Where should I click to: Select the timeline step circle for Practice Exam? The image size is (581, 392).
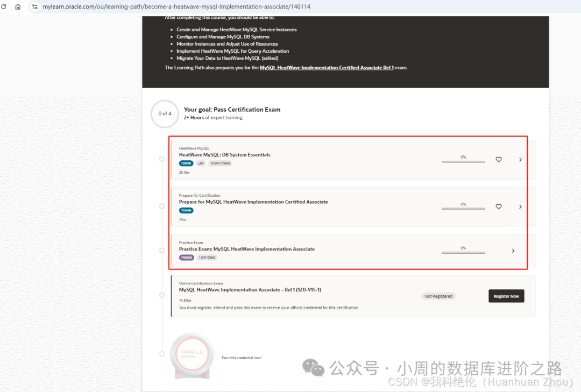tap(162, 251)
